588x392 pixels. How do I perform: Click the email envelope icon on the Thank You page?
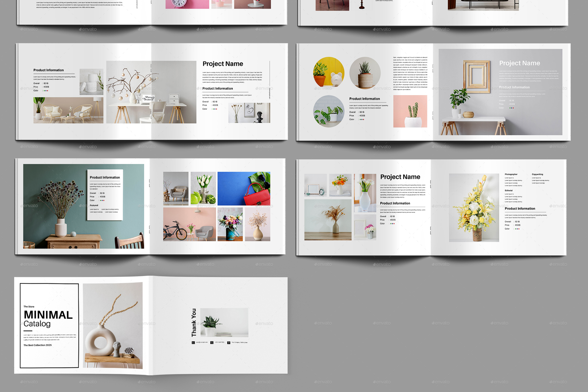(x=193, y=343)
